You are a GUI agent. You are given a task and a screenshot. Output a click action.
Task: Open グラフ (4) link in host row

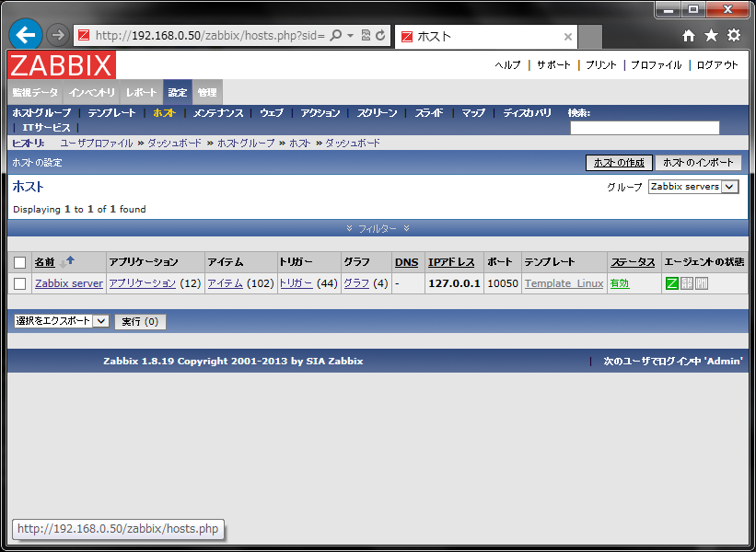click(x=356, y=283)
